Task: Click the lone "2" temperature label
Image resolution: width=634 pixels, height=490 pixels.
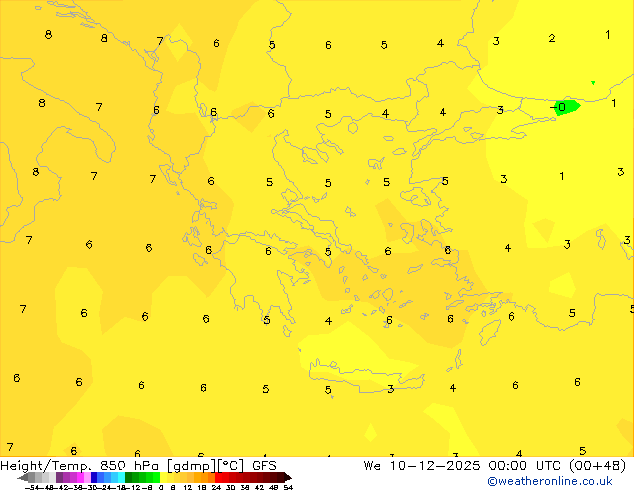Action: click(x=552, y=38)
